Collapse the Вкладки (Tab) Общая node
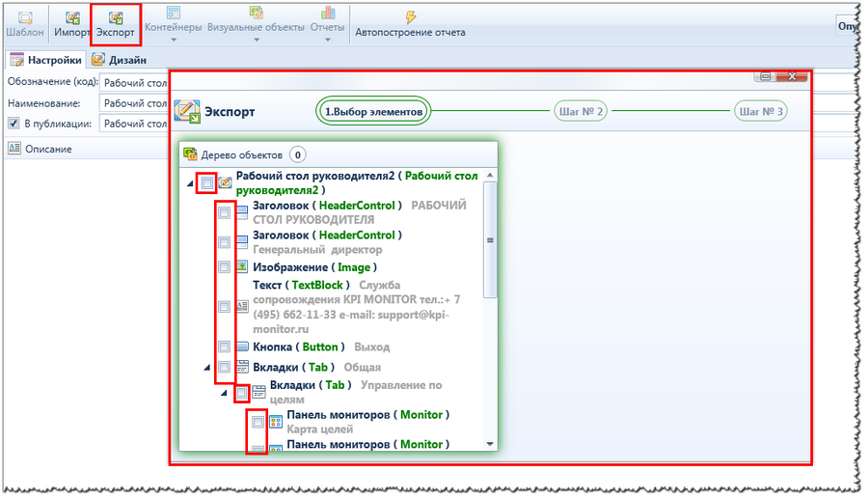The image size is (868, 500). pos(207,368)
